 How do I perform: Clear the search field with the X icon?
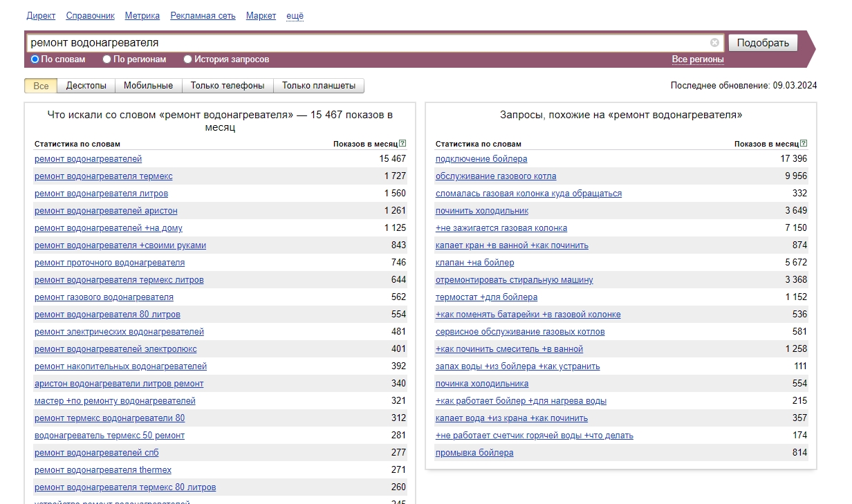coord(714,43)
